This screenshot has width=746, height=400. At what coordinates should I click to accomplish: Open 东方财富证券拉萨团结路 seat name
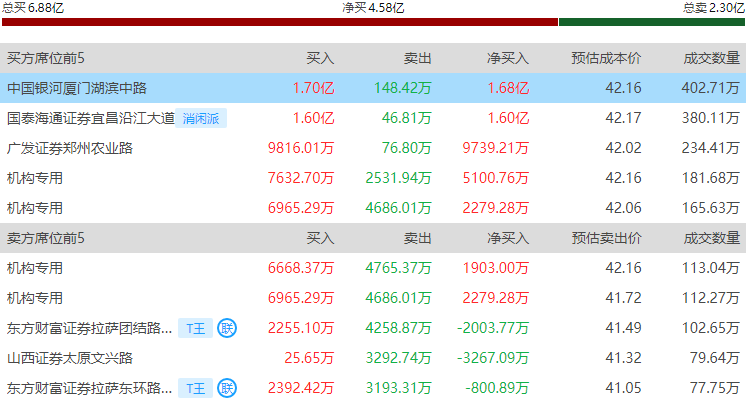pyautogui.click(x=89, y=328)
